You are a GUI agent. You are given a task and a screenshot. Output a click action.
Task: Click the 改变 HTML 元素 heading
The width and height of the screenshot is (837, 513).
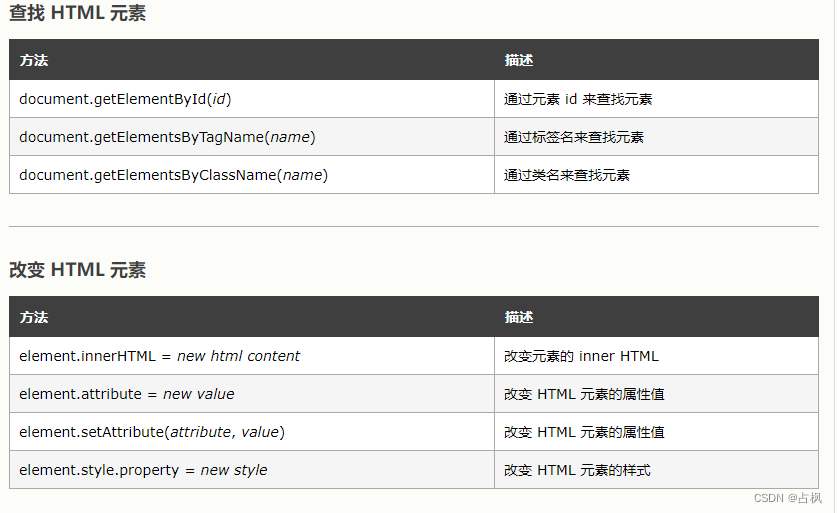tap(77, 270)
